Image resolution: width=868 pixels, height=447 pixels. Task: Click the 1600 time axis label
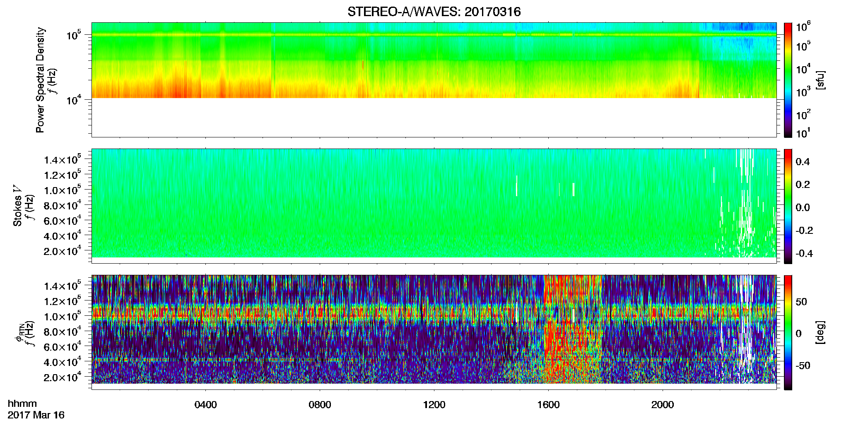[548, 405]
